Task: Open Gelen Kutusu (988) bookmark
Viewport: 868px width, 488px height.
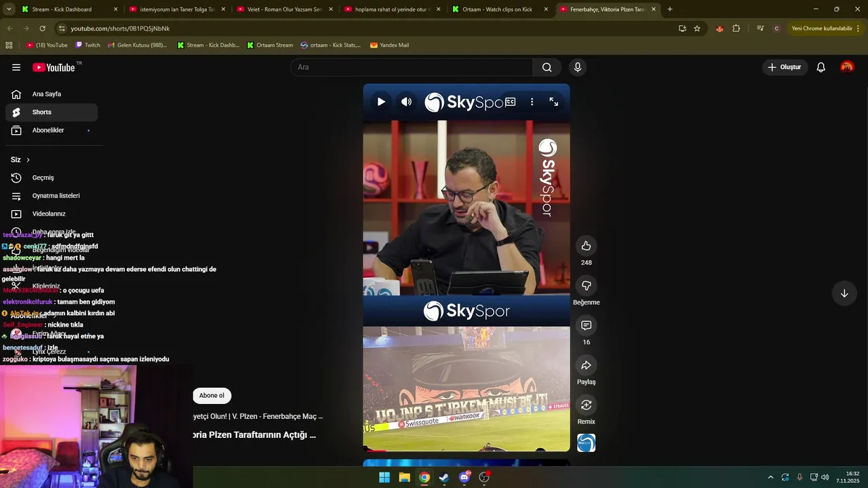Action: click(137, 45)
